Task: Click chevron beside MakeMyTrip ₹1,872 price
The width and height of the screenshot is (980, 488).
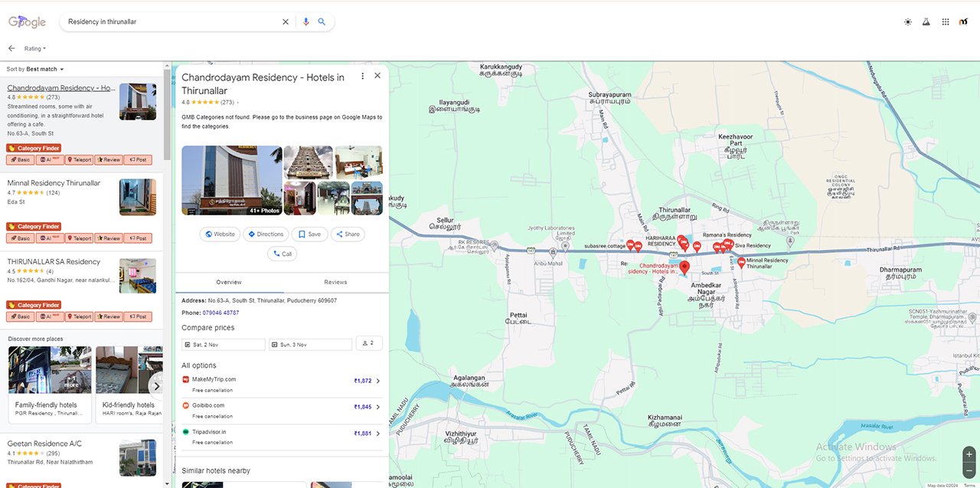Action: pos(378,381)
